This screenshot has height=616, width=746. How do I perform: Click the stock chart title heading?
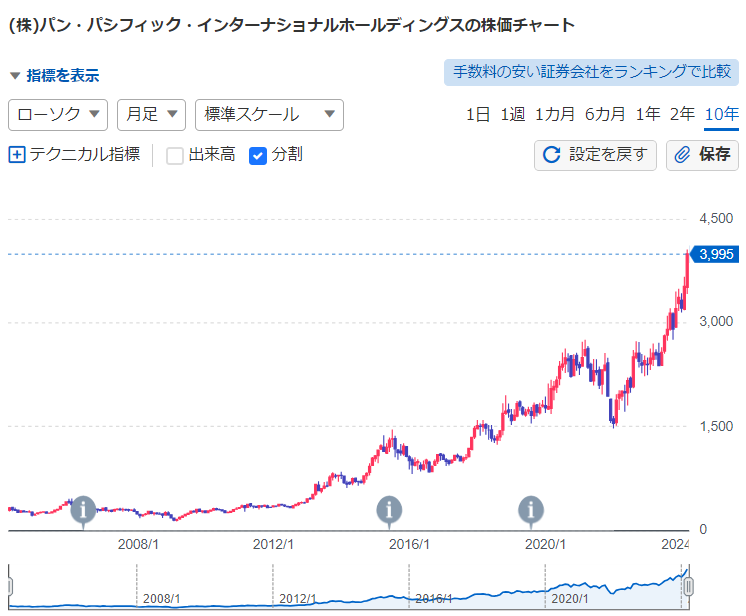tap(292, 25)
